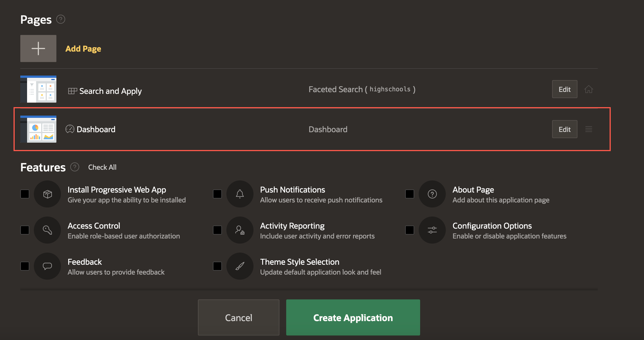Screen dimensions: 644x340
Task: Open help icon next to Features heading
Action: pyautogui.click(x=75, y=167)
